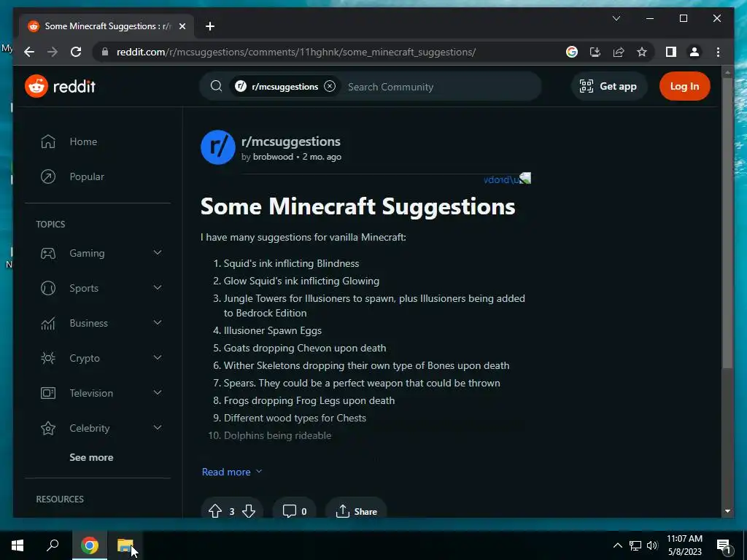The image size is (747, 560).
Task: Click the search magnifier icon in Reddit
Action: tap(216, 86)
